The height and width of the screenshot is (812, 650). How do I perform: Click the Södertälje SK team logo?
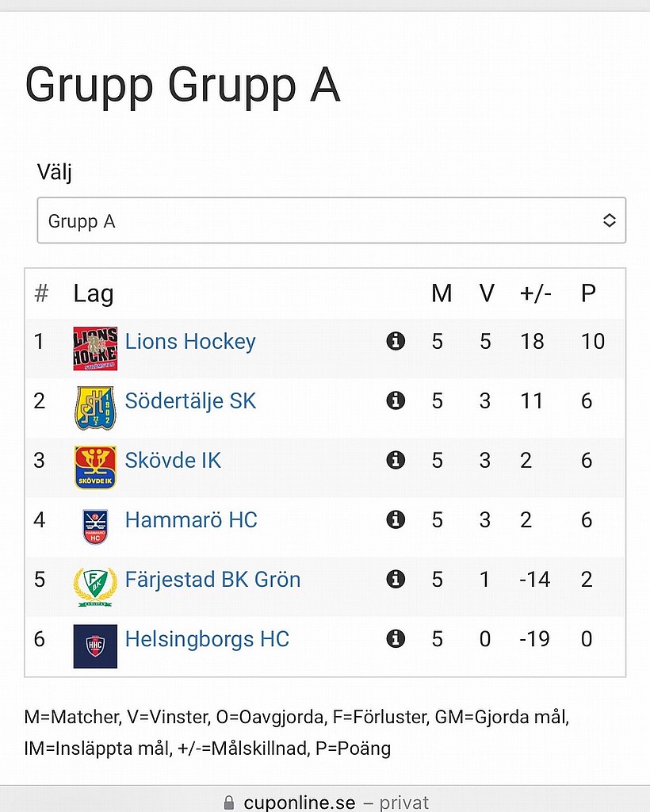point(95,408)
